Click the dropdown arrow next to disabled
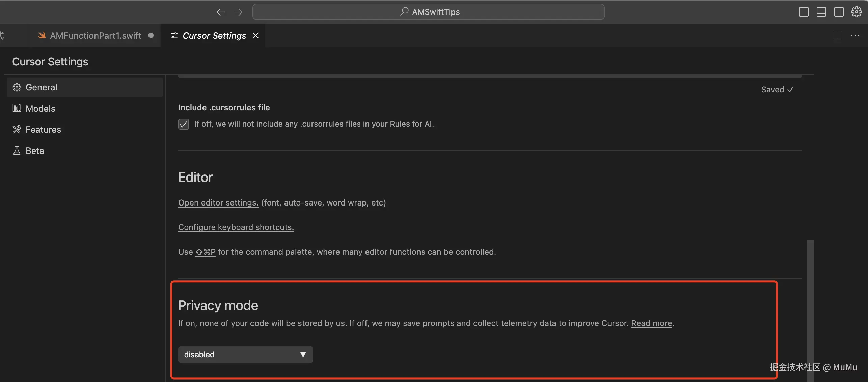This screenshot has width=868, height=382. pyautogui.click(x=303, y=355)
